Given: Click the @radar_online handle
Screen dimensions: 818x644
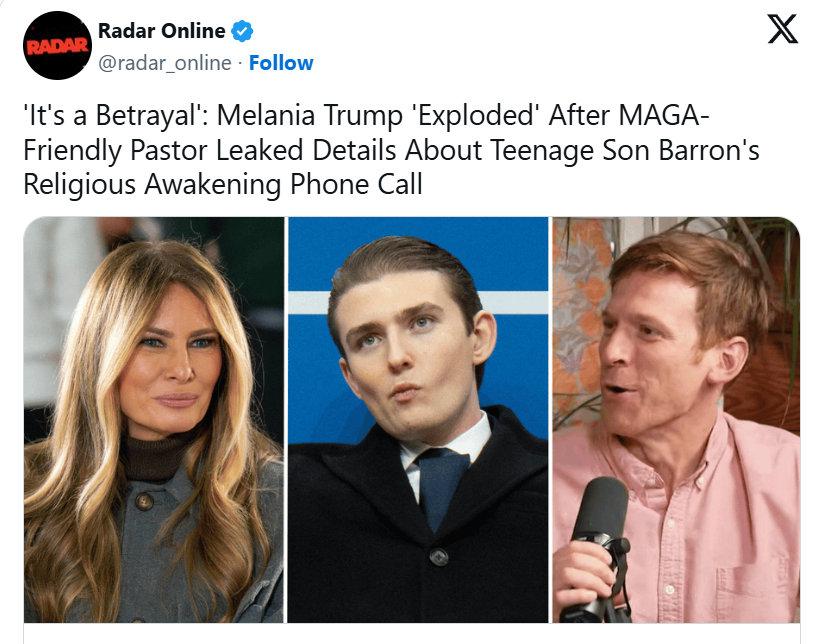Looking at the screenshot, I should coord(163,63).
